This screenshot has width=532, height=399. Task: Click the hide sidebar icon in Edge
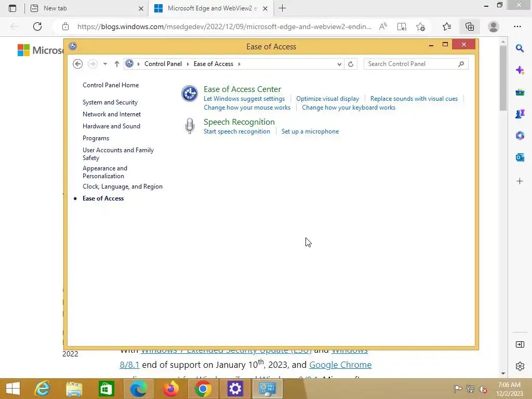point(520,345)
